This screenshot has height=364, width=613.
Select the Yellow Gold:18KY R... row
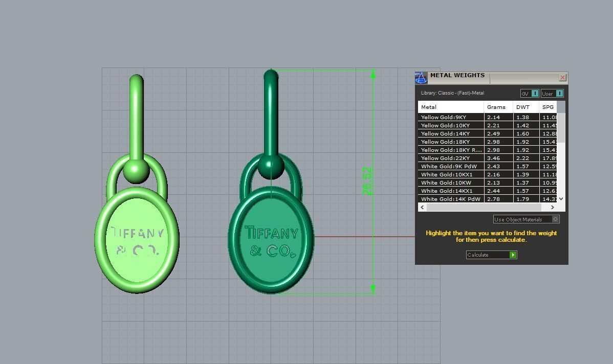pyautogui.click(x=488, y=150)
